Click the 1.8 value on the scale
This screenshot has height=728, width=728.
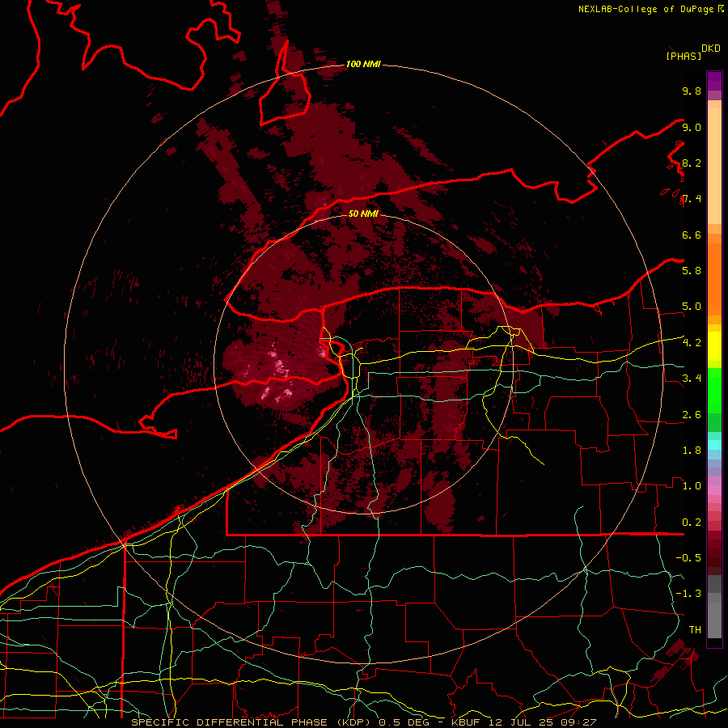692,451
